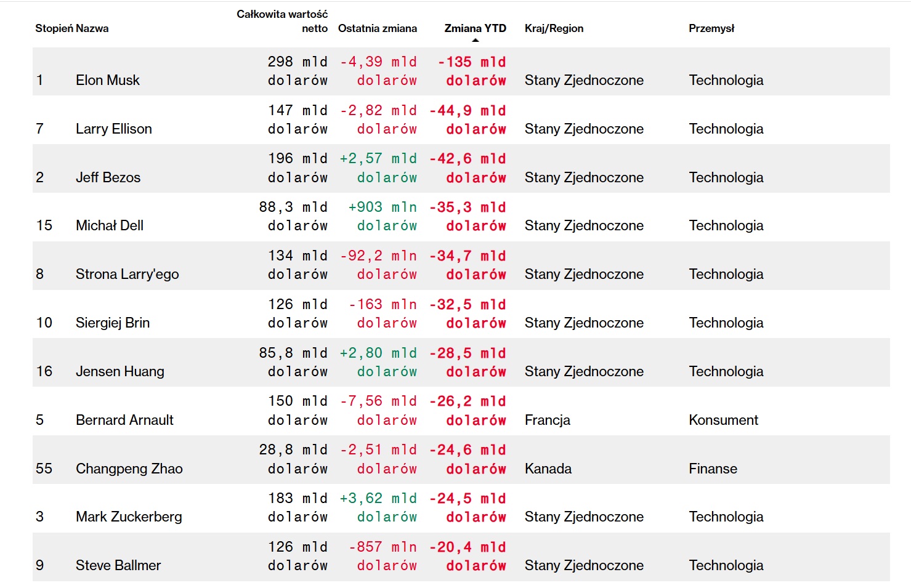
Task: Sort by the Ostatnia zmiana column header
Action: [x=377, y=28]
